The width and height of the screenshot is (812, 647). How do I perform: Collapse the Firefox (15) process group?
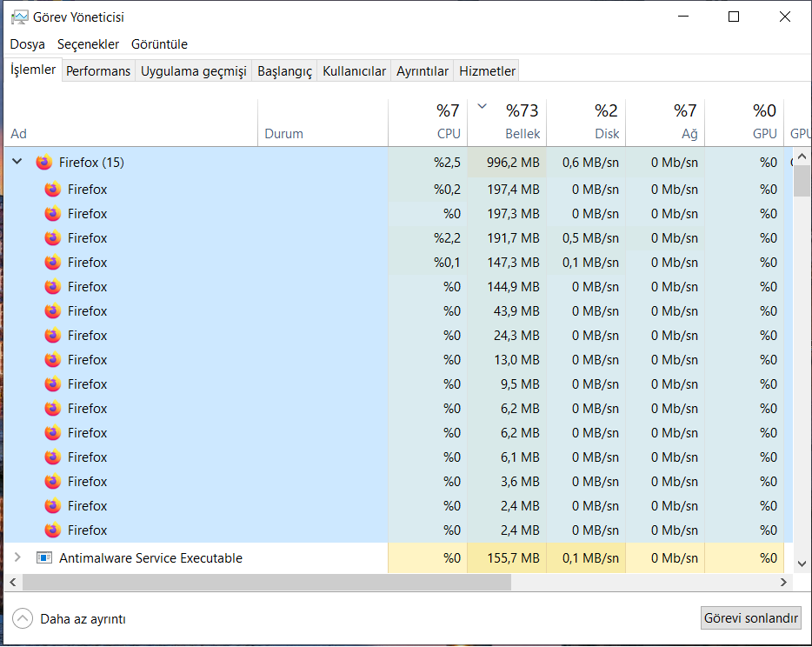(17, 163)
